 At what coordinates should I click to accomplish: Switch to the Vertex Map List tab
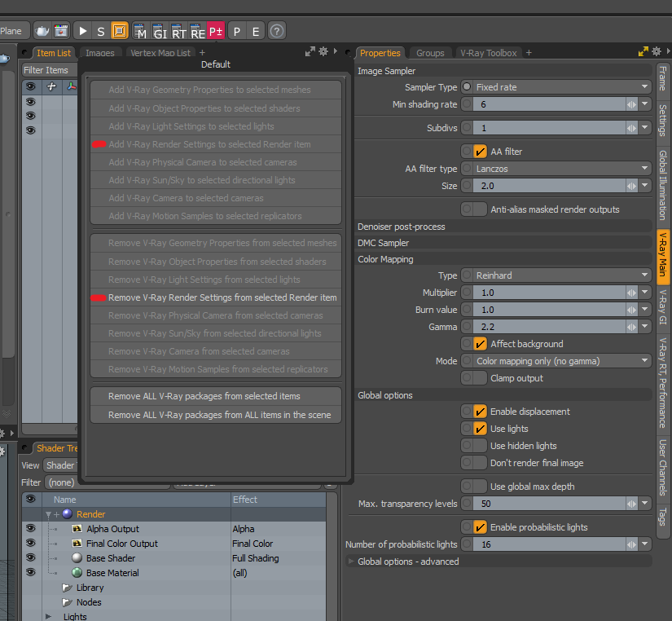coord(160,53)
